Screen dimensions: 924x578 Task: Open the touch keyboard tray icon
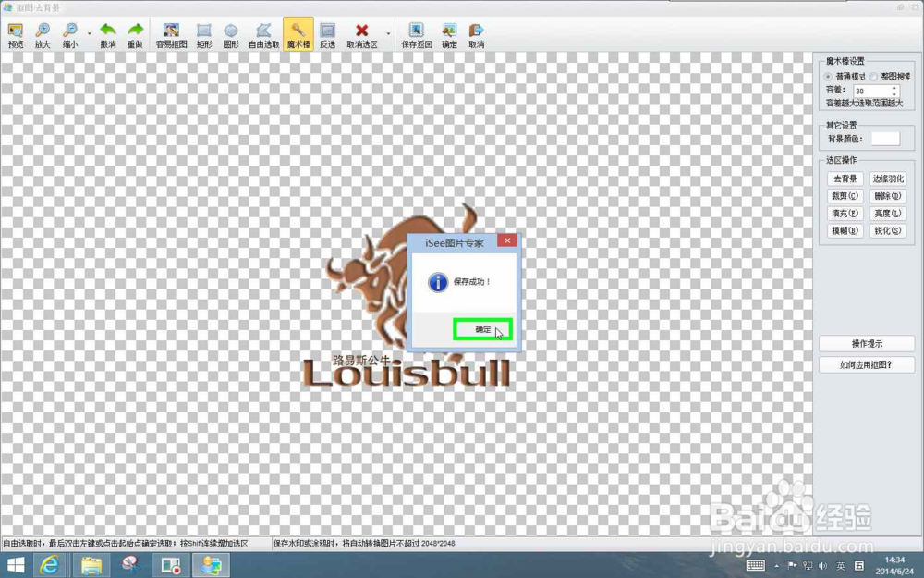point(756,566)
